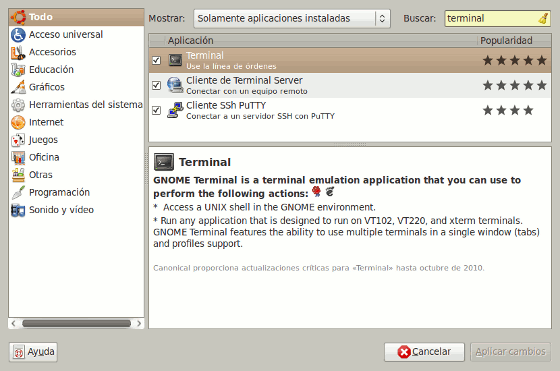Click the Educación category icon
This screenshot has height=371, width=560.
pos(18,70)
